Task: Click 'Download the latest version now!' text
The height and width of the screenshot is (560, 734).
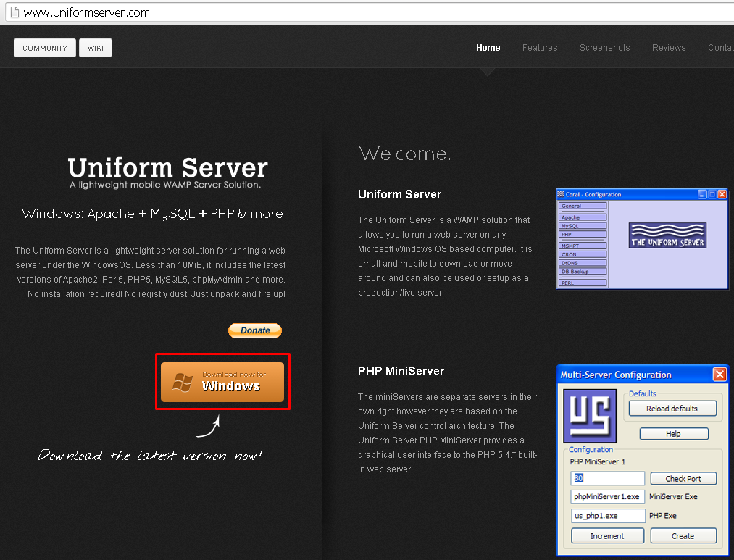Action: click(x=150, y=455)
